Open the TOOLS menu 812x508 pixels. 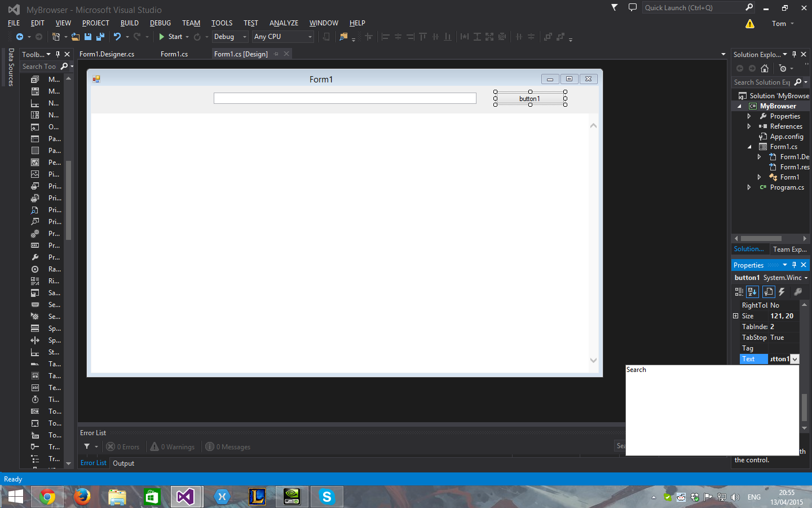tap(222, 23)
